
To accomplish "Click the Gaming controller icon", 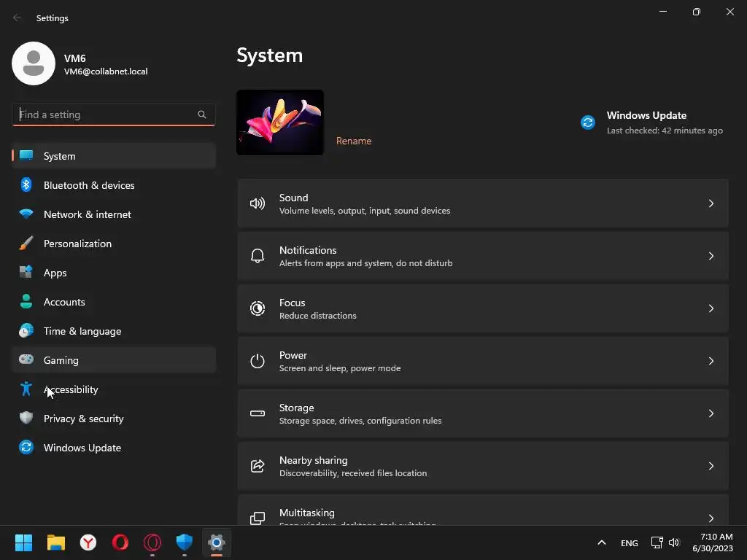I will (26, 359).
